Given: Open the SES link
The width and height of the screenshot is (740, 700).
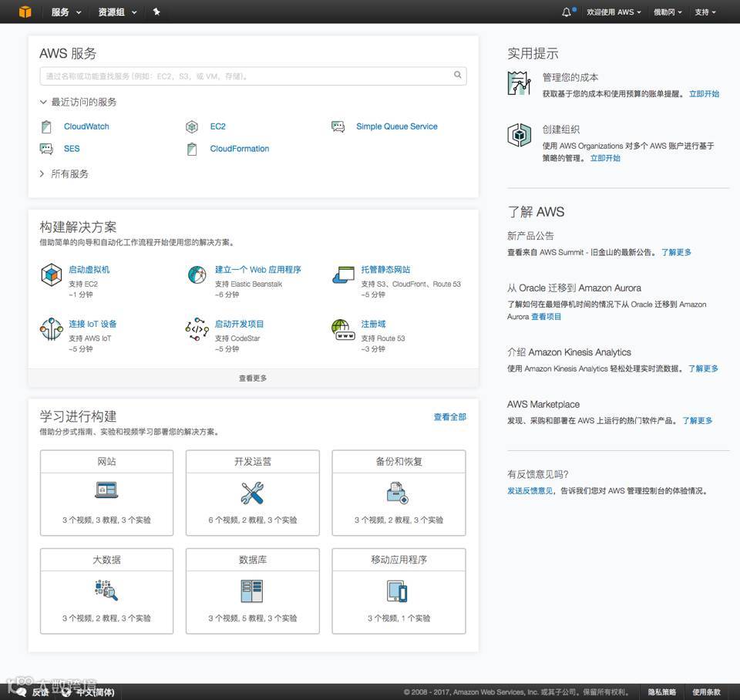Looking at the screenshot, I should pyautogui.click(x=72, y=149).
